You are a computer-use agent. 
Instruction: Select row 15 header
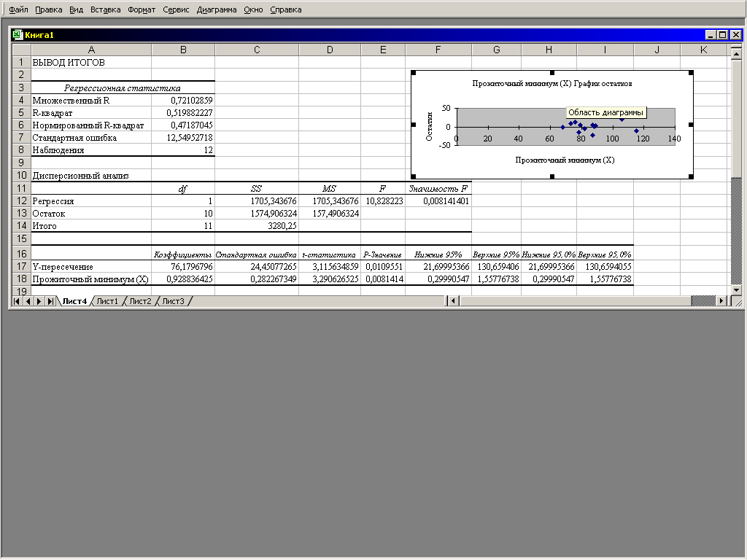tap(21, 238)
